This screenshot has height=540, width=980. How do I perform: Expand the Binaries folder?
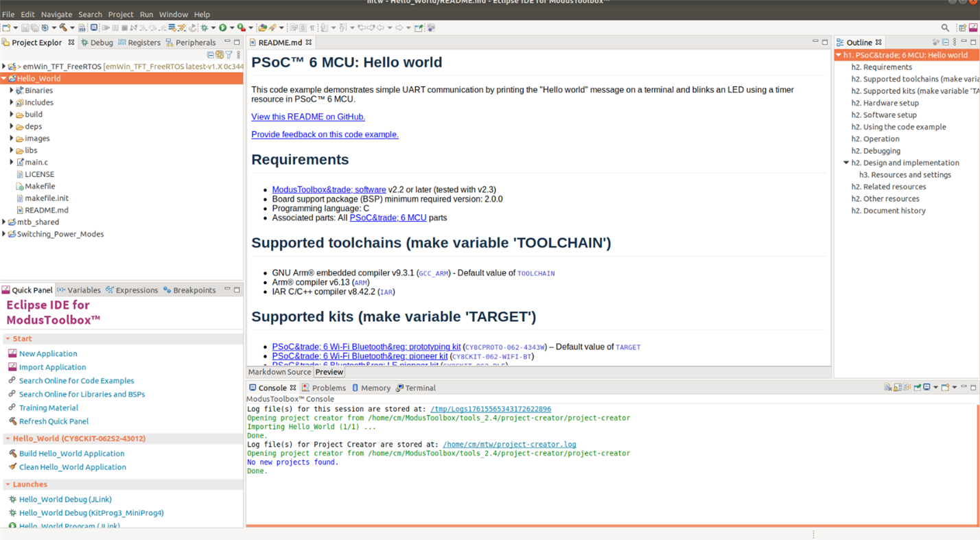[12, 91]
